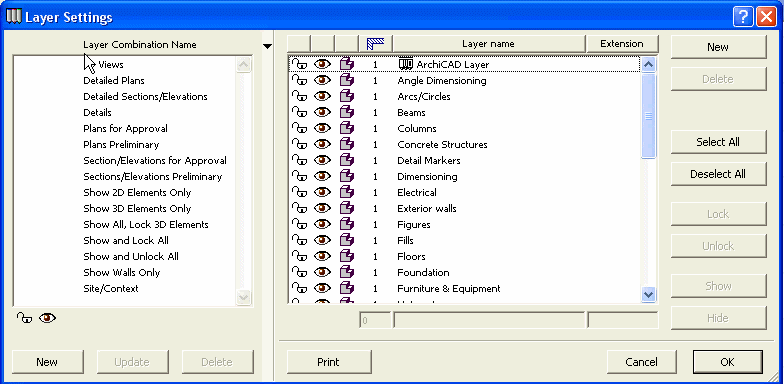Toggle the lock icon on Arcs/Circles layer

[x=300, y=96]
